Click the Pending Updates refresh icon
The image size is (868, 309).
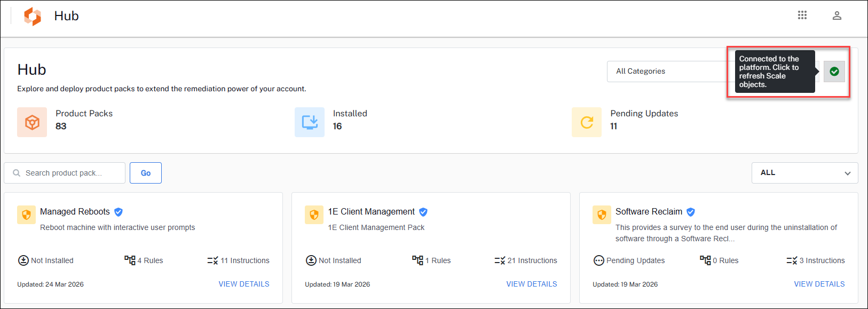coord(586,122)
